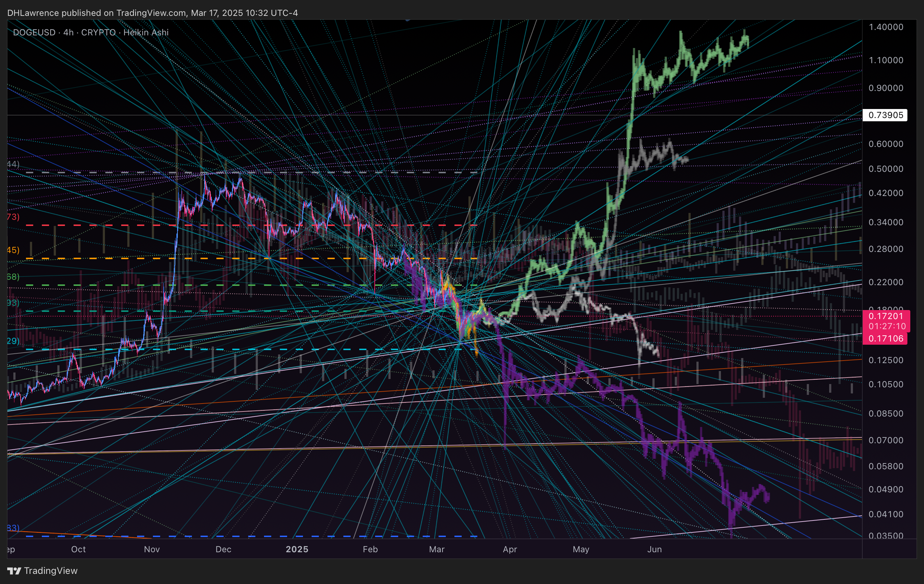Click the red 0.17106 price label
Image resolution: width=924 pixels, height=584 pixels.
point(885,339)
